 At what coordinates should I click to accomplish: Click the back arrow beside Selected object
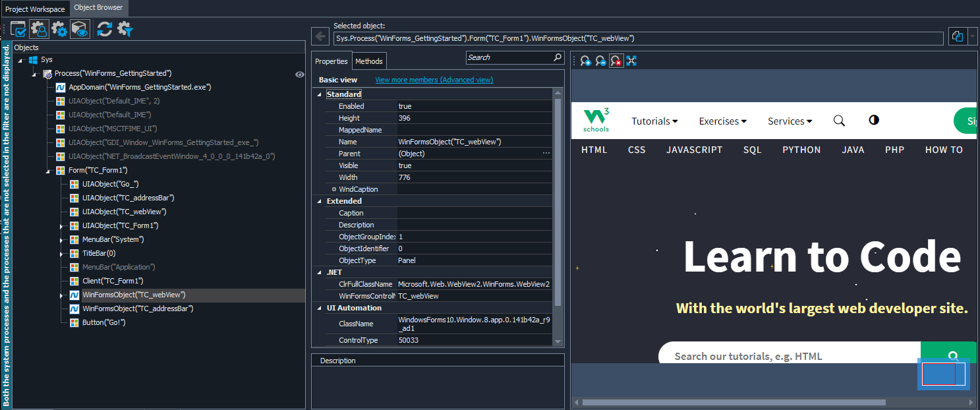pyautogui.click(x=320, y=37)
